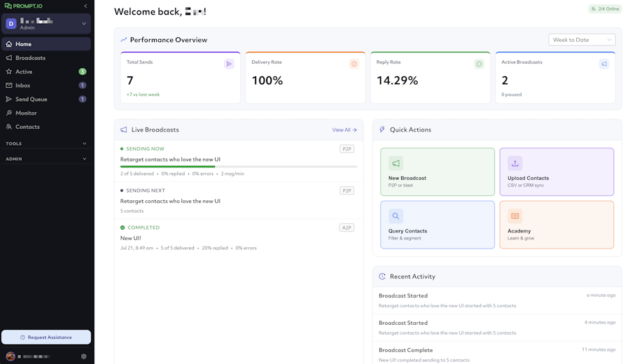
Task: Click Broadcast Started entry from a minute ago
Action: (497, 300)
